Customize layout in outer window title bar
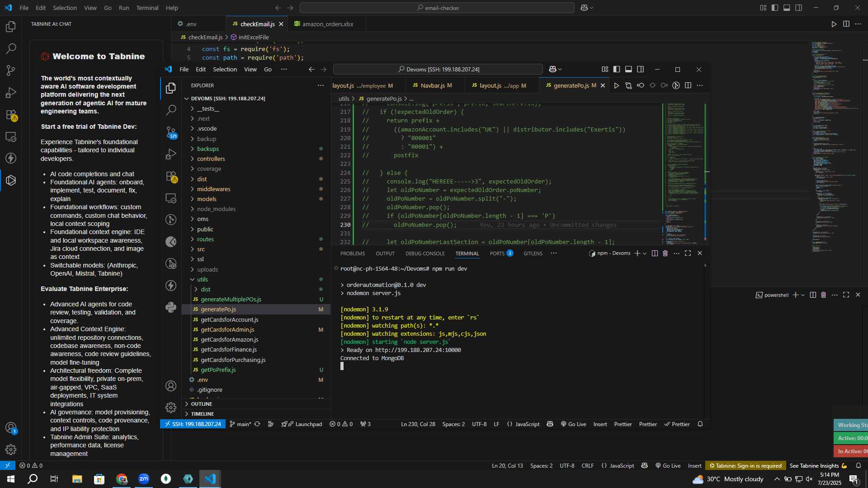Viewport: 868px width, 488px height. coord(763,8)
